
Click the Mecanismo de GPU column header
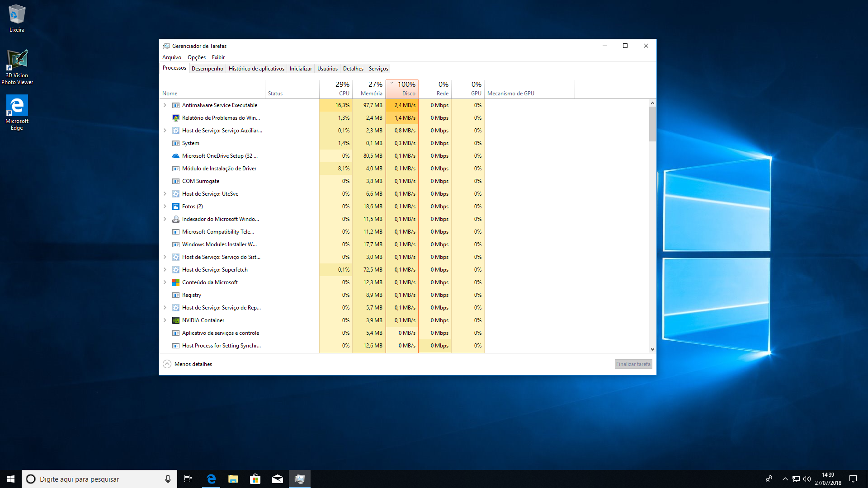pyautogui.click(x=529, y=89)
